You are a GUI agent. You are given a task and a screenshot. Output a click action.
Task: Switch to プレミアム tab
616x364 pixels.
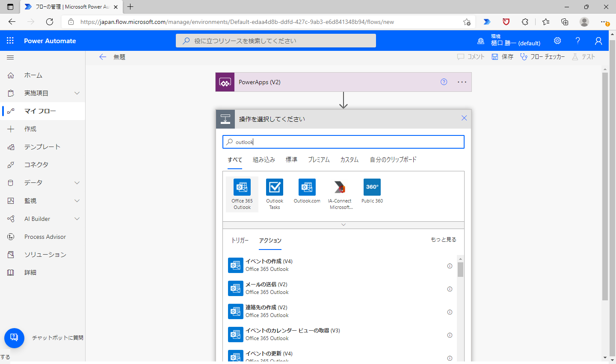coord(319,160)
